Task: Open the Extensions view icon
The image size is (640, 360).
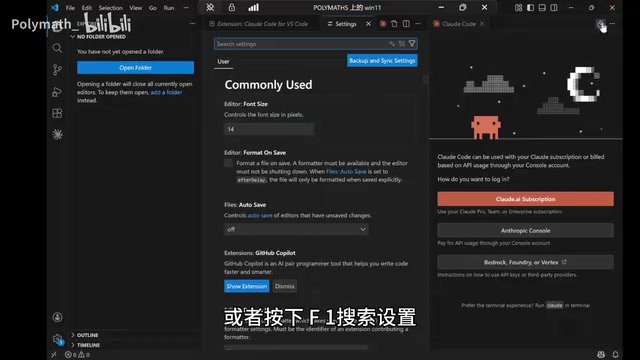Action: [57, 113]
